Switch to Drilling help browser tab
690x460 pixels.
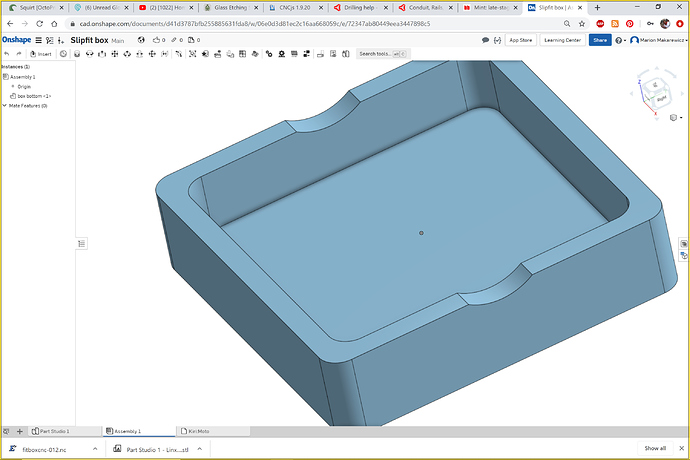(x=359, y=7)
